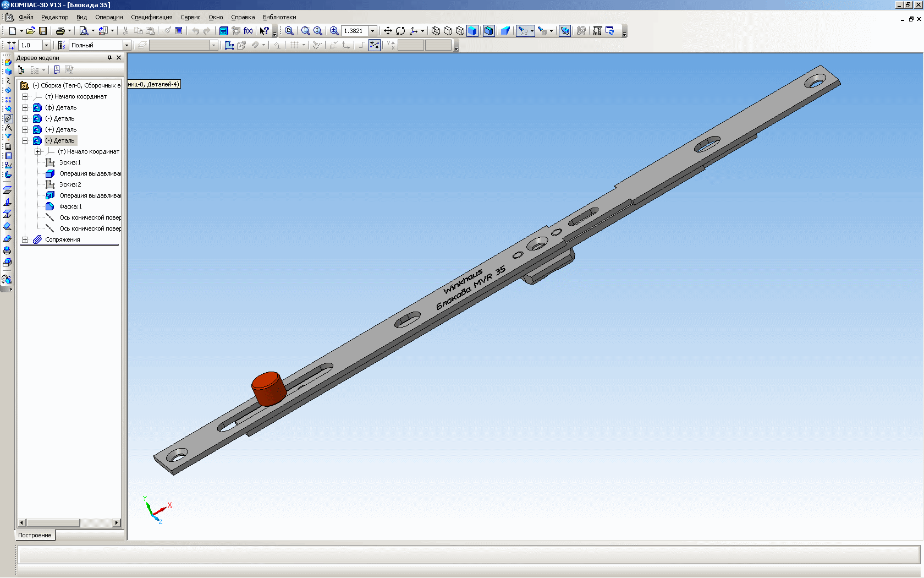Open the zoom scale 1.3821 dropdown
The width and height of the screenshot is (924, 578).
tap(373, 31)
